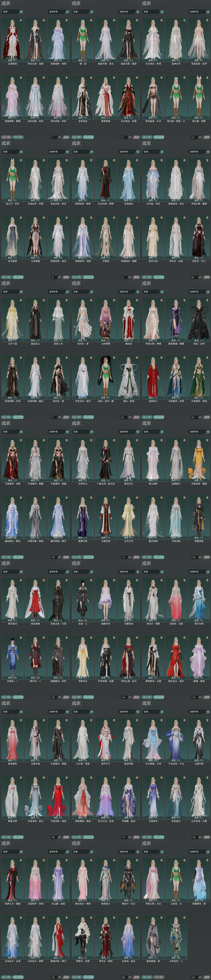The width and height of the screenshot is (211, 980).
Task: Click trash icon on 箜篌踏歌·榴霞 card
Action: (x=21, y=78)
